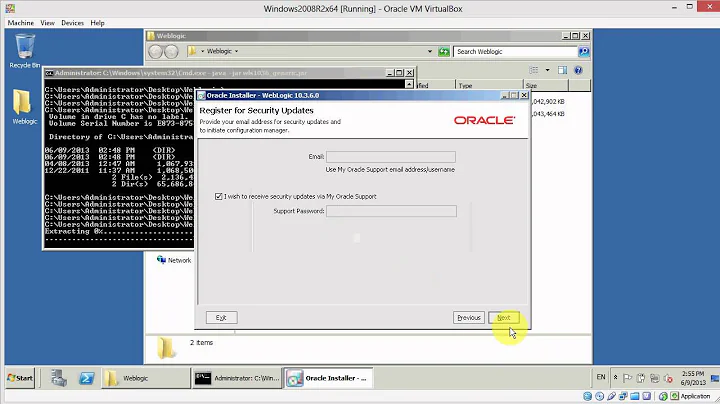
Task: Open the Machine menu
Action: (21, 22)
